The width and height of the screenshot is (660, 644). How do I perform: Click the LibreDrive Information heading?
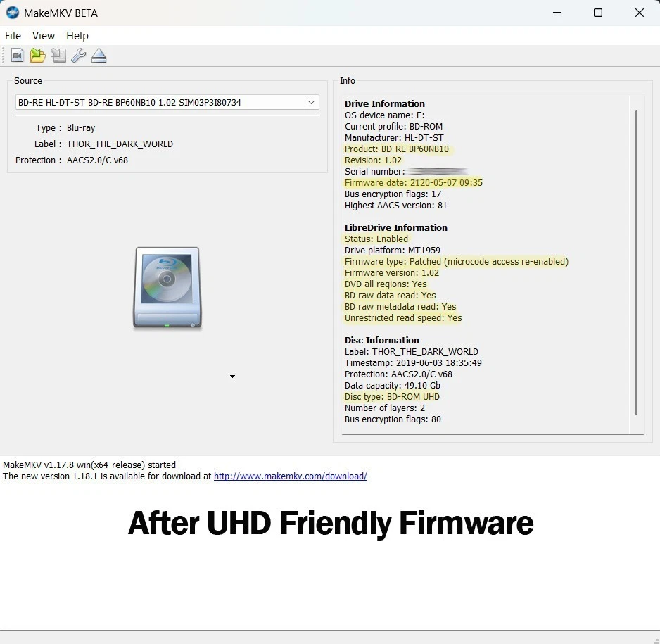pos(395,228)
